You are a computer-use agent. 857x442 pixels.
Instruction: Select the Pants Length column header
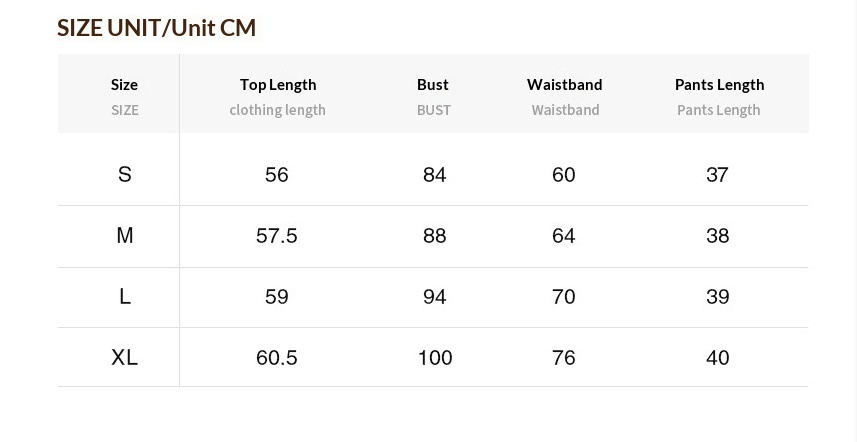pos(719,85)
